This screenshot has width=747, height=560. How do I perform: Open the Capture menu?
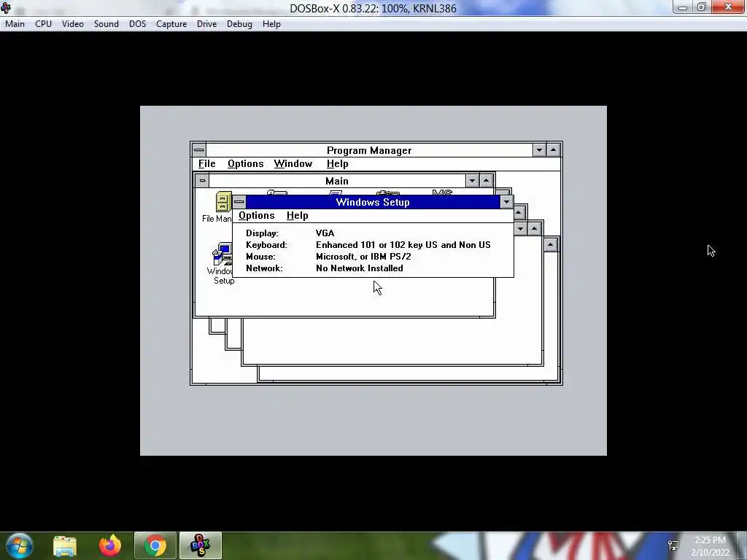171,24
